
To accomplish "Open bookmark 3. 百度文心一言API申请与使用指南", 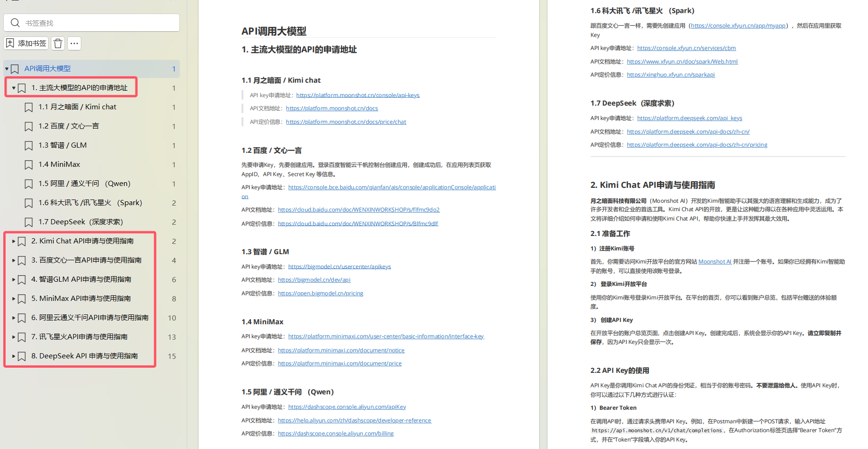I will 86,260.
